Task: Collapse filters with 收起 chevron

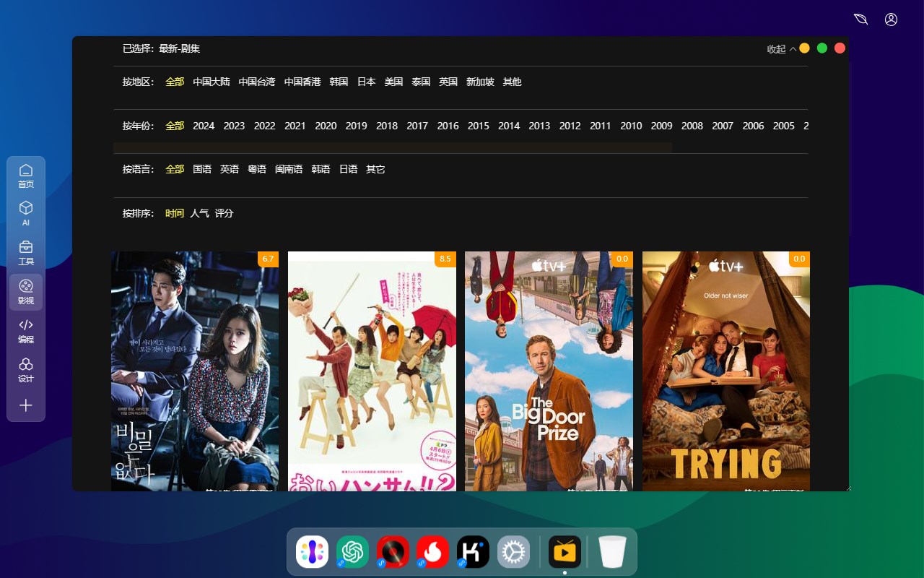Action: (x=782, y=49)
